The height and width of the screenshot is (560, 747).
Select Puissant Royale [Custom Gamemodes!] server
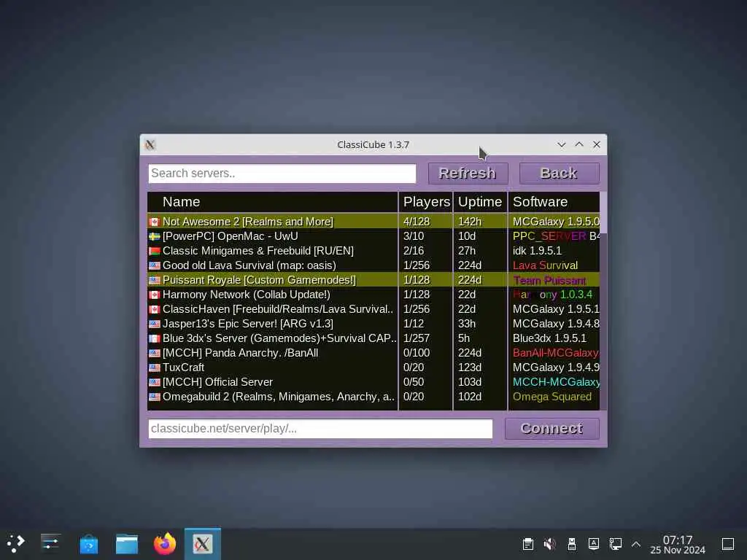373,280
